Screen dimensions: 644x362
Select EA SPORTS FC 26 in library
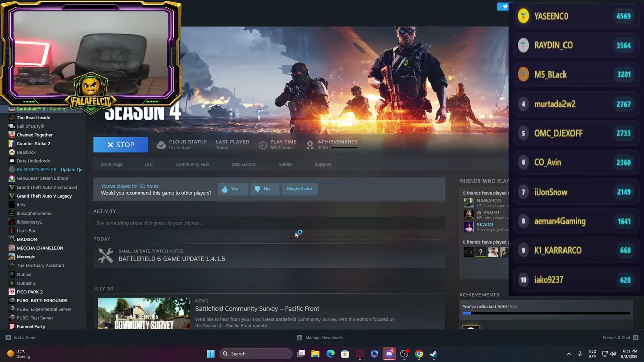(49, 169)
